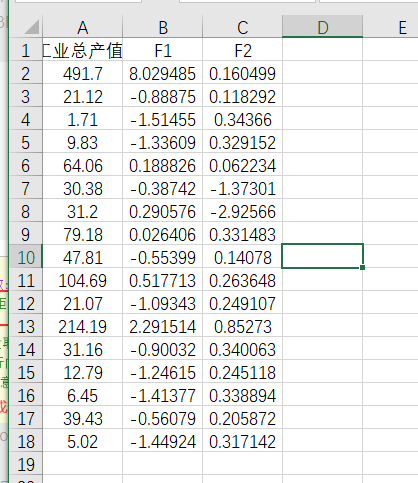418x483 pixels.
Task: Select row 10 header
Action: (26, 257)
